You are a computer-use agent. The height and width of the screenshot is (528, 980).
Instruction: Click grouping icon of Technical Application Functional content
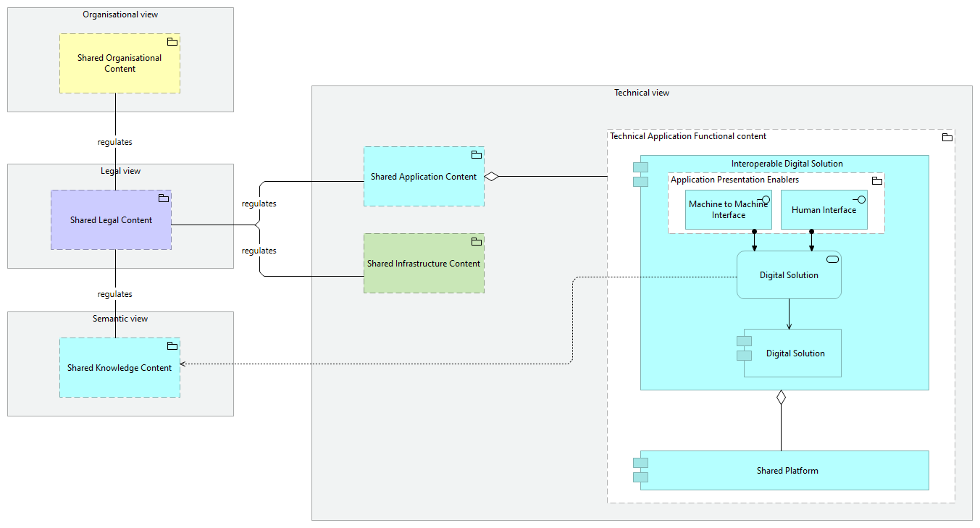point(947,137)
